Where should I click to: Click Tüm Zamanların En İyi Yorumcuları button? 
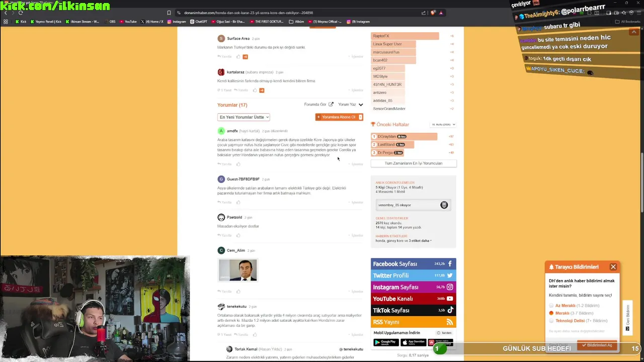tap(414, 163)
